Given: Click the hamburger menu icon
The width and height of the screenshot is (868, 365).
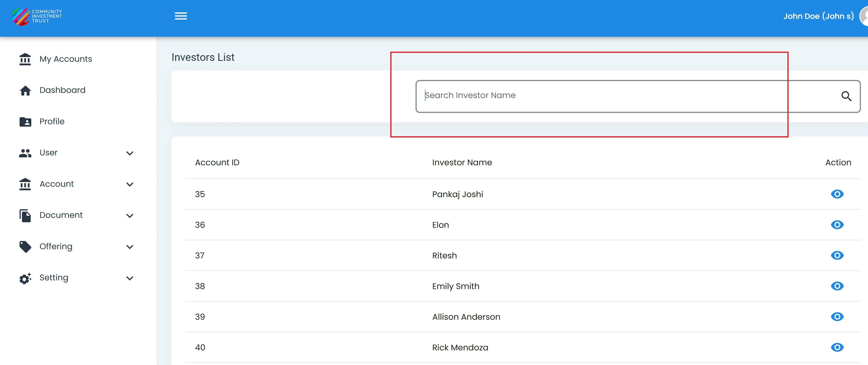Looking at the screenshot, I should 181,16.
